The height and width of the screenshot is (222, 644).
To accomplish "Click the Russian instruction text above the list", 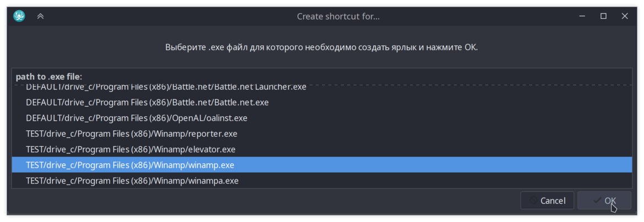I will 321,47.
